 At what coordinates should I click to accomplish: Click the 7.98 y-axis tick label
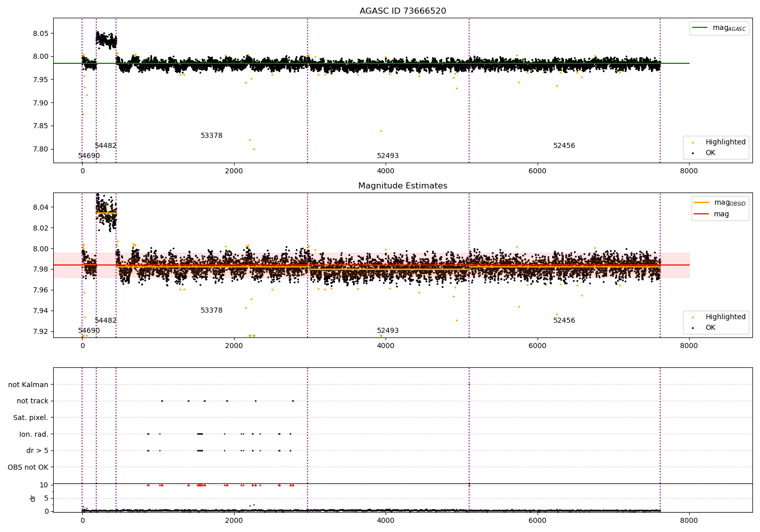pos(40,270)
